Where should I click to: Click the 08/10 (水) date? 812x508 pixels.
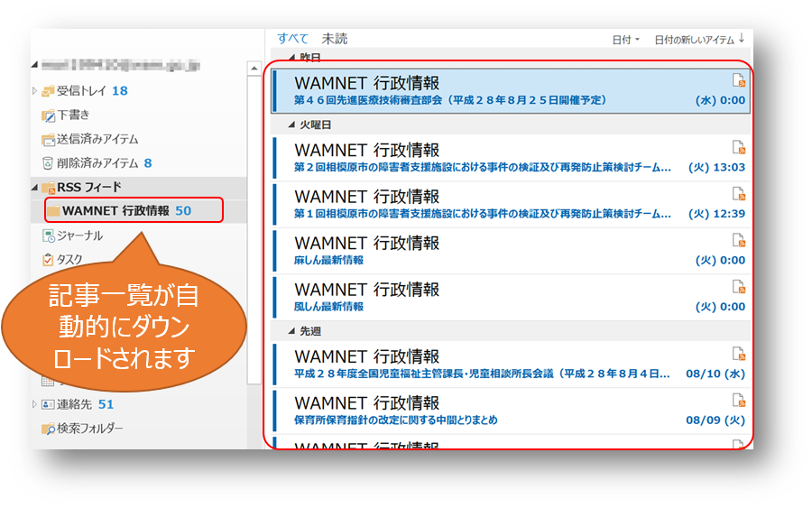(715, 374)
